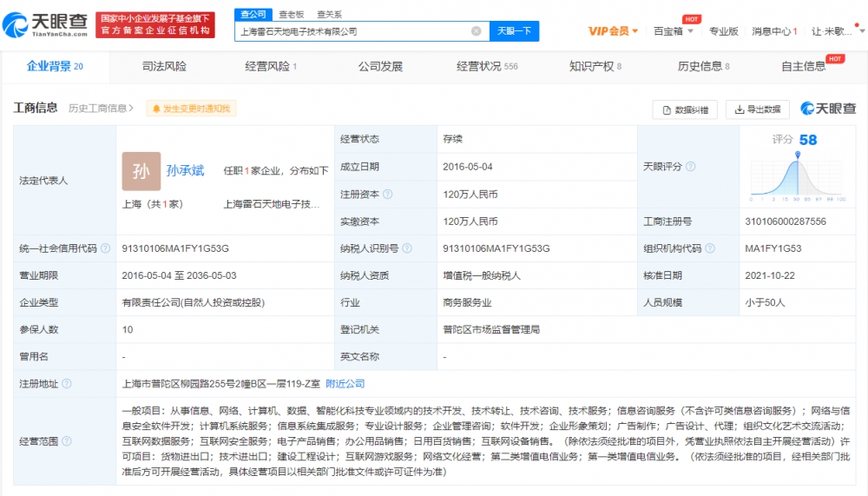The height and width of the screenshot is (496, 868).
Task: Click the 小于50人 staff size value
Action: point(765,302)
